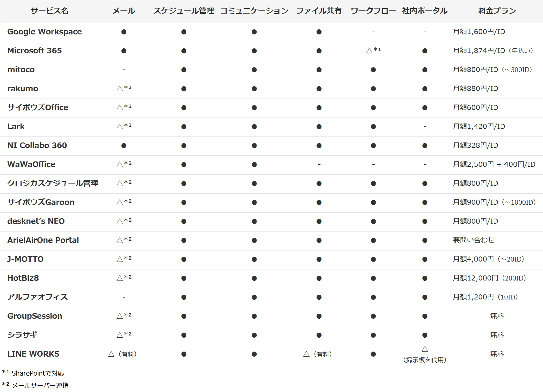
Task: Select the HotBiz8 service name
Action: (23, 278)
